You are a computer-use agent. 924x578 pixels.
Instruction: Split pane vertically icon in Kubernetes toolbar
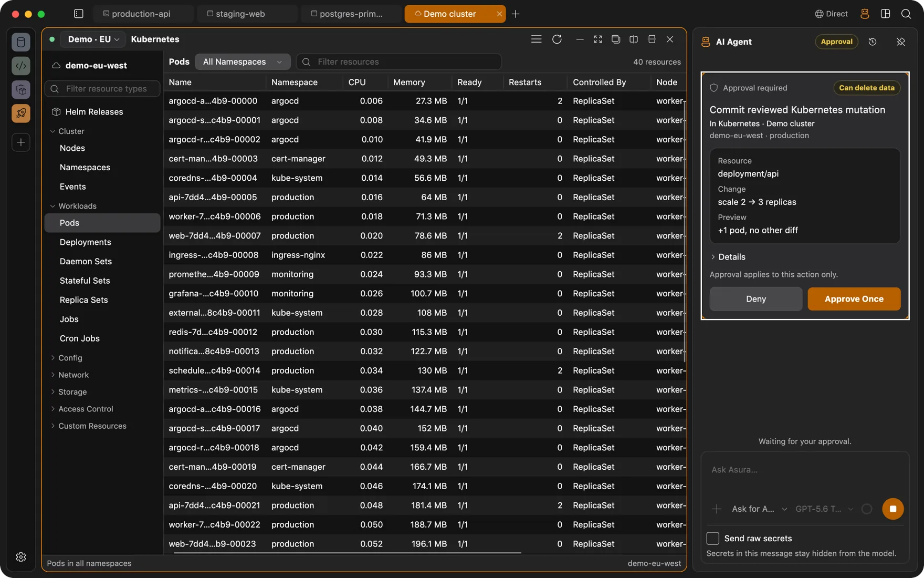pos(634,39)
